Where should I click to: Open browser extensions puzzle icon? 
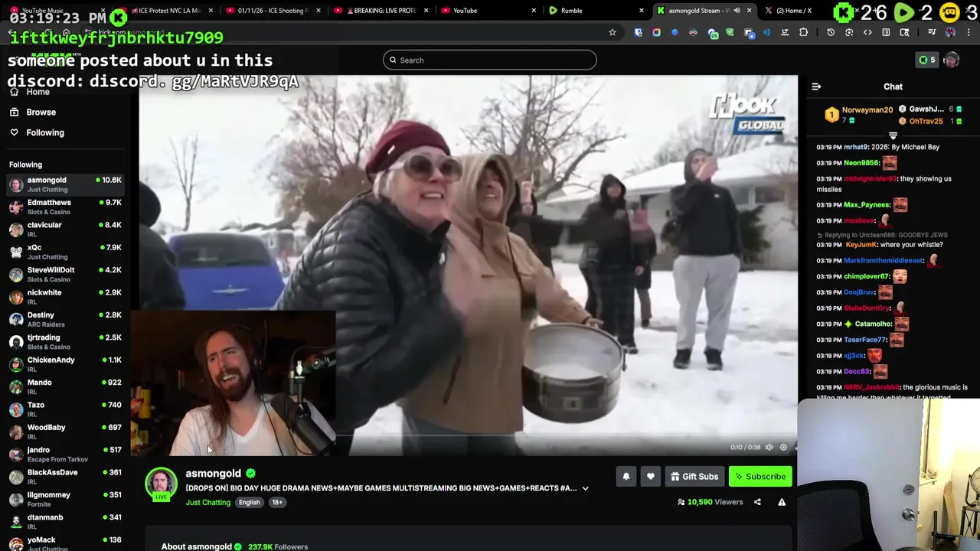(803, 32)
